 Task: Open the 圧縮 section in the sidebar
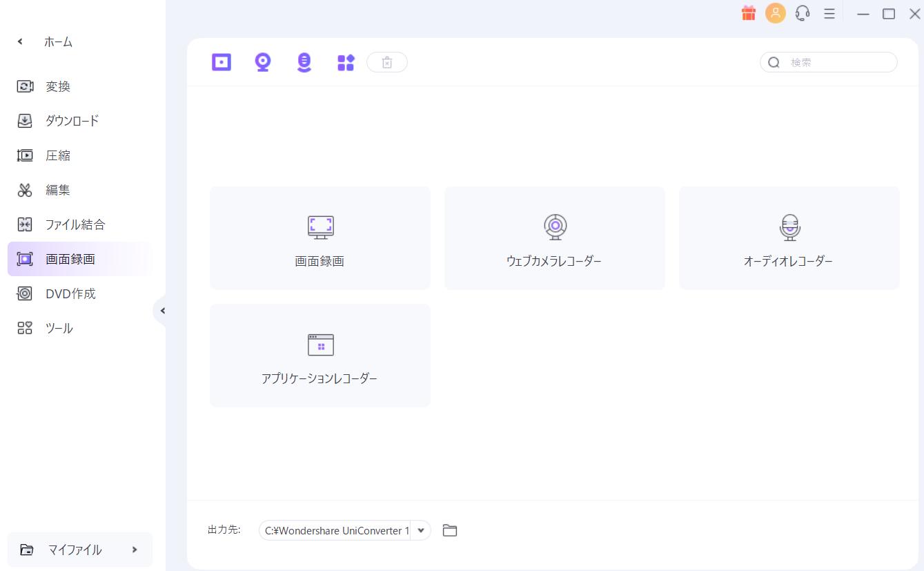pyautogui.click(x=80, y=155)
